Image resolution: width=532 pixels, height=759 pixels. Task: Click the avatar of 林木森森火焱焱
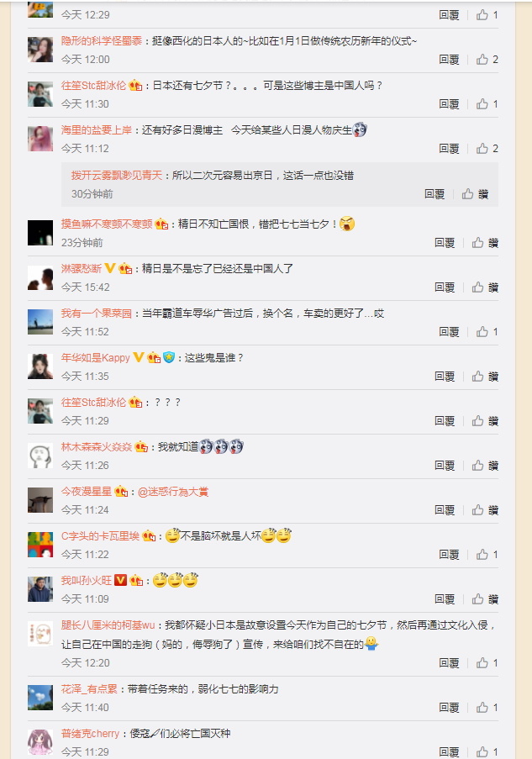click(40, 456)
